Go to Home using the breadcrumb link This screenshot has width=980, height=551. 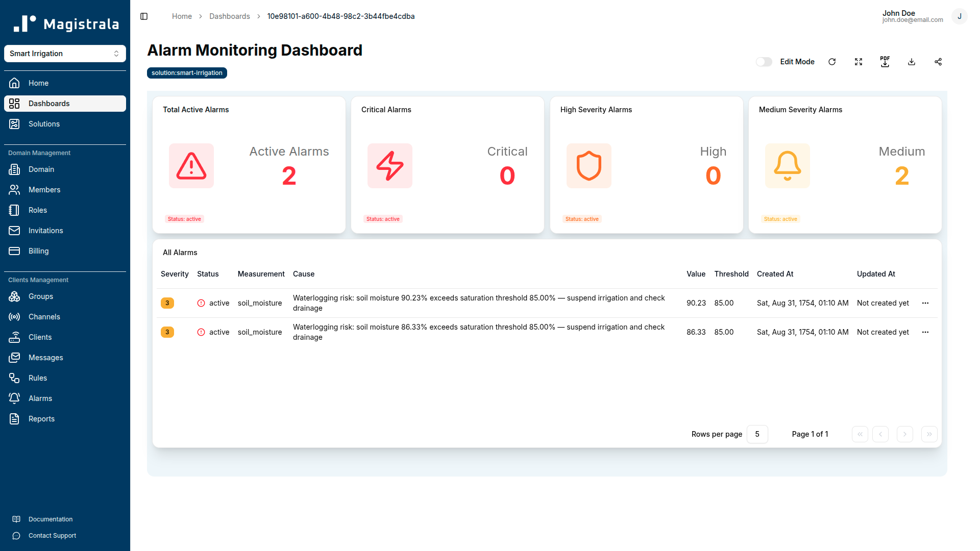click(x=182, y=16)
